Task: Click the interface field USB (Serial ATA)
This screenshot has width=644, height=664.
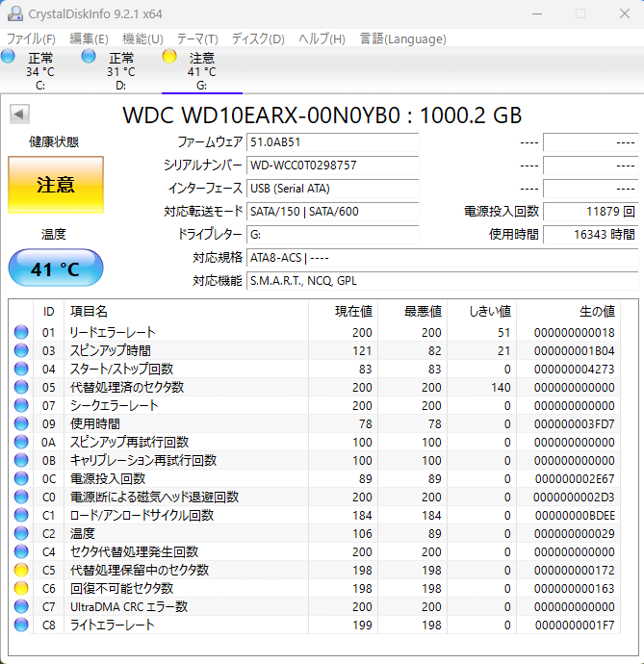Action: click(x=333, y=189)
